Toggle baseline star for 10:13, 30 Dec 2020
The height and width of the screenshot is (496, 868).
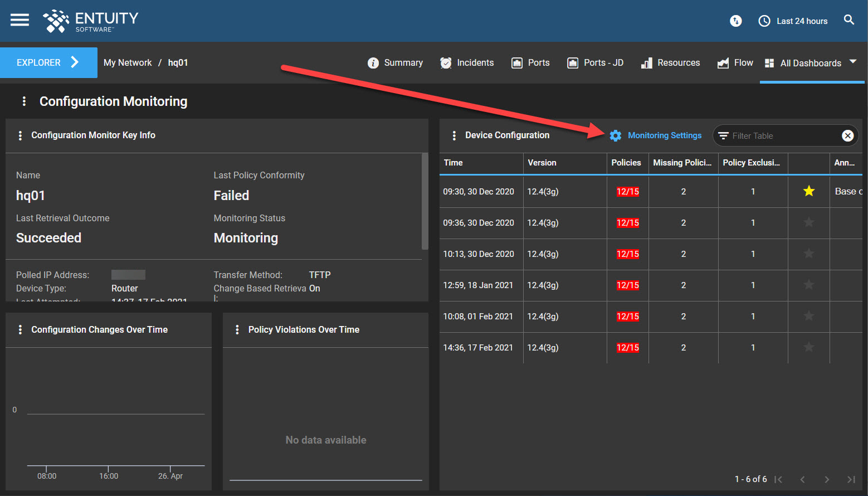point(809,254)
